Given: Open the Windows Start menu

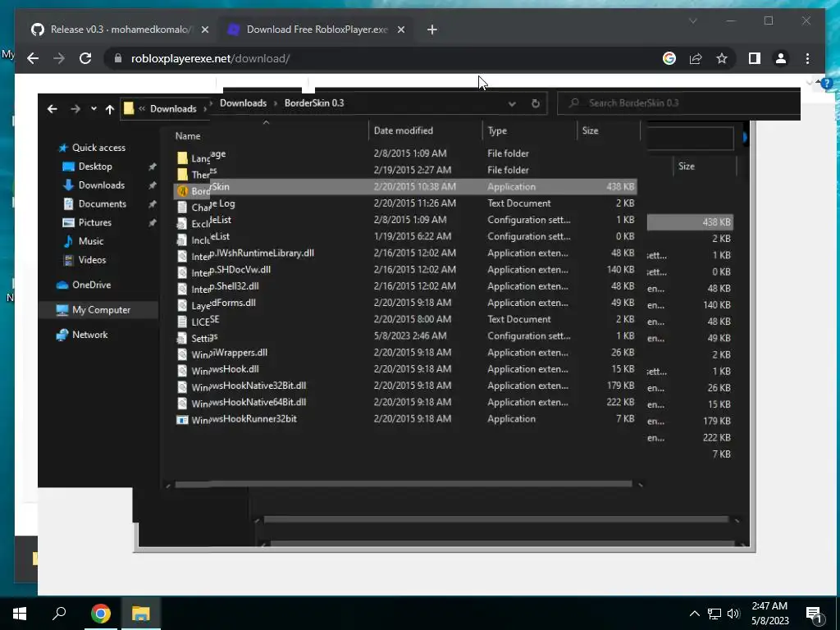Looking at the screenshot, I should pos(20,613).
